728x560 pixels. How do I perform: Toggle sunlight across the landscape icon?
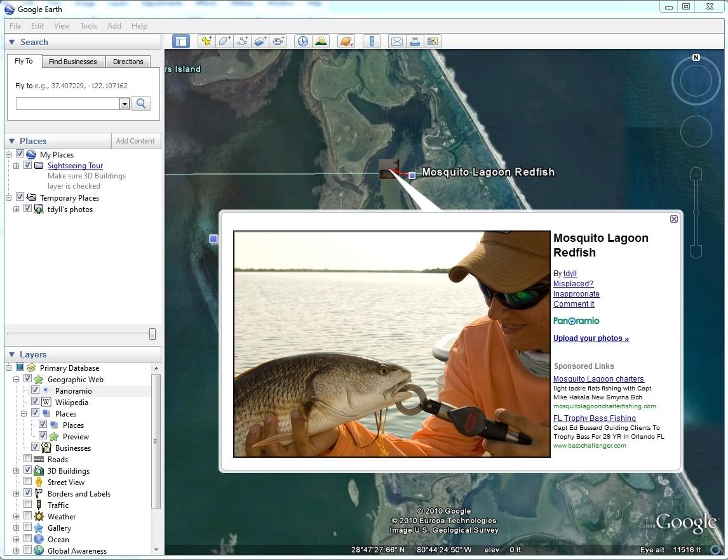point(321,41)
